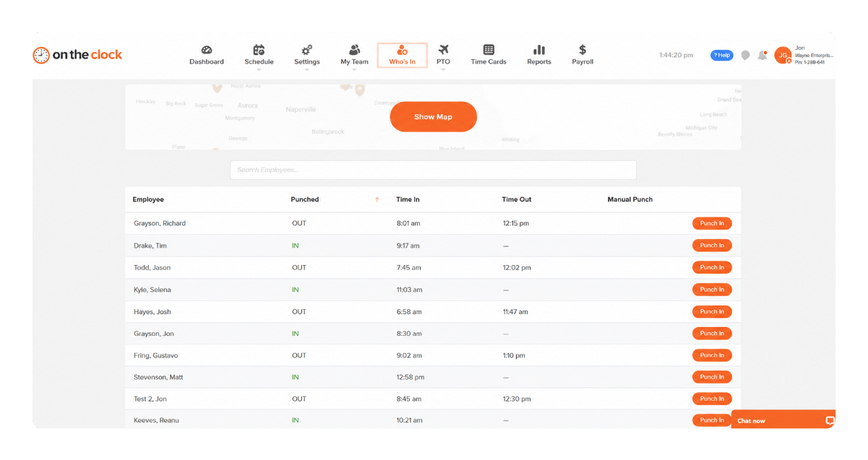Sort by the Punched column arrow
Viewport: 868px width, 460px height.
[x=377, y=200]
